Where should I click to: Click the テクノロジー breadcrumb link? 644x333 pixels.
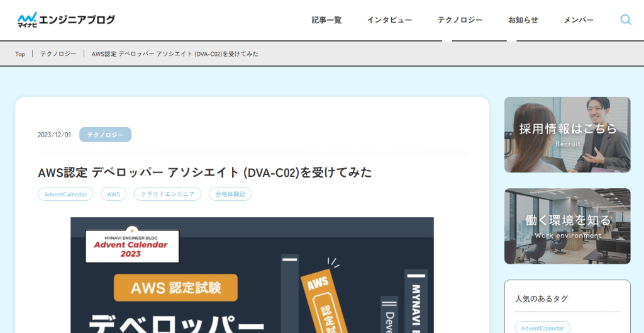point(58,54)
